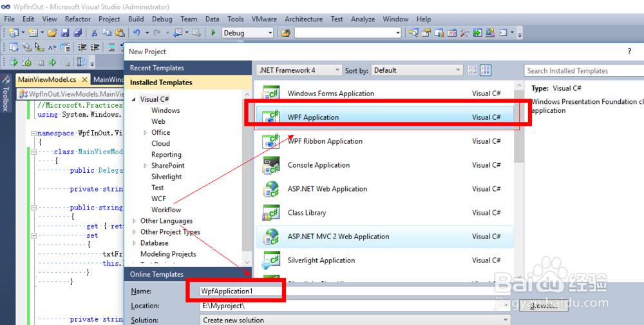Open the Properties Window toolbar icon
This screenshot has width=644, height=325.
coord(426,32)
